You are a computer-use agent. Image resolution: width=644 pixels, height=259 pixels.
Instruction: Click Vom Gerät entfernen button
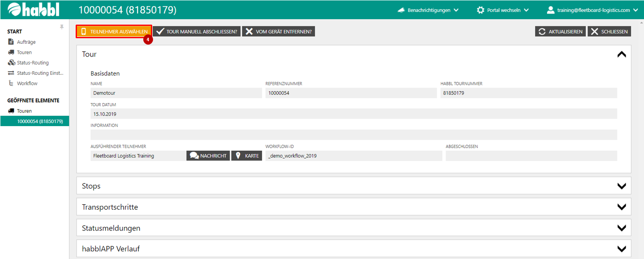coord(278,31)
